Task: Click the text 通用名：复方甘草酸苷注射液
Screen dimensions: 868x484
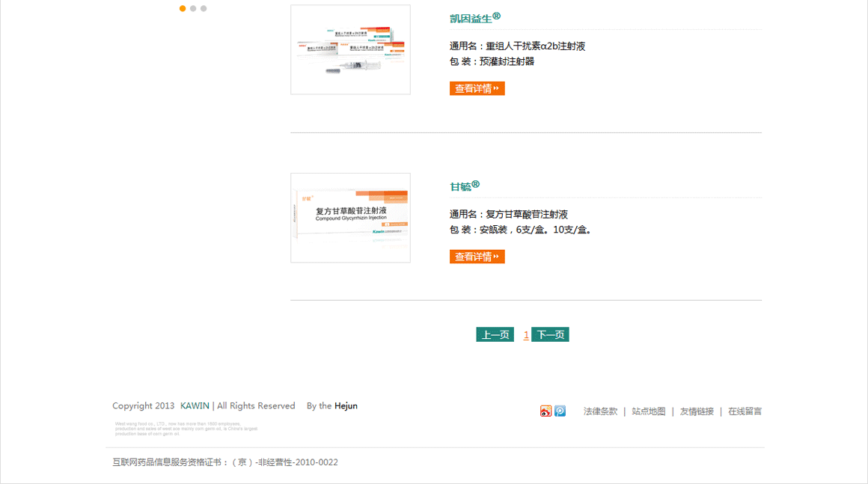Action: 509,214
